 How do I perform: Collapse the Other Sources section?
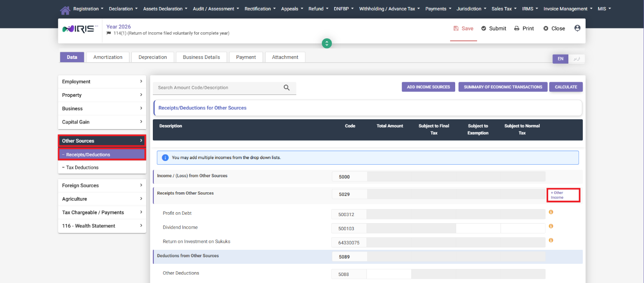coord(102,141)
